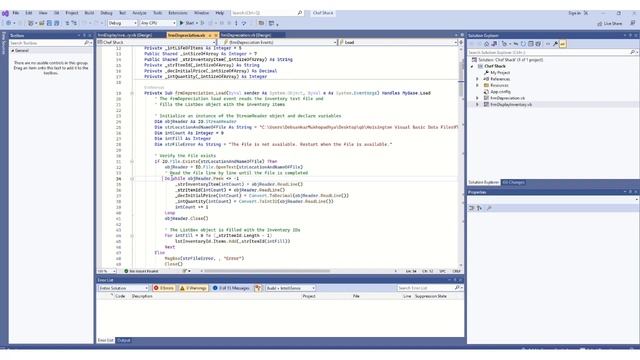This screenshot has height=360, width=640.
Task: Expand the Resources folder node
Action: 477,85
